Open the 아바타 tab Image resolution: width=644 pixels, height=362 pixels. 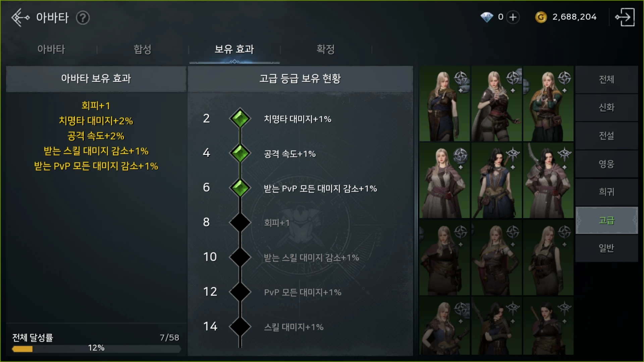[51, 49]
